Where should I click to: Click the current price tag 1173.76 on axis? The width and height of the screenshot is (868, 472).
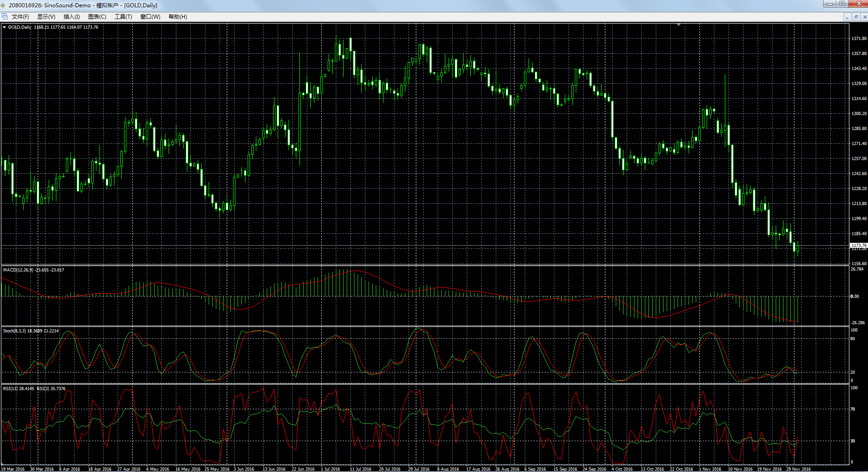coord(858,246)
